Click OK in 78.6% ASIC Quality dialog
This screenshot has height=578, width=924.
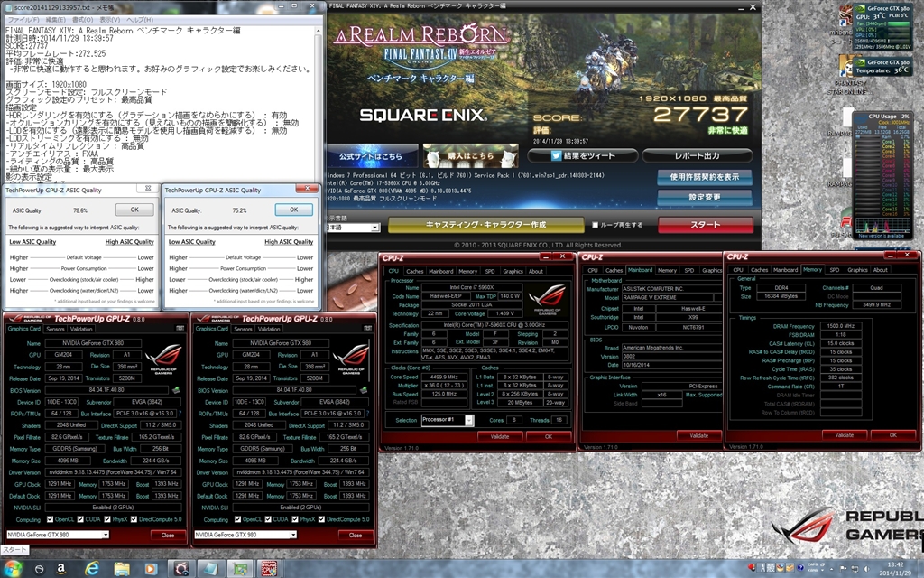coord(134,210)
